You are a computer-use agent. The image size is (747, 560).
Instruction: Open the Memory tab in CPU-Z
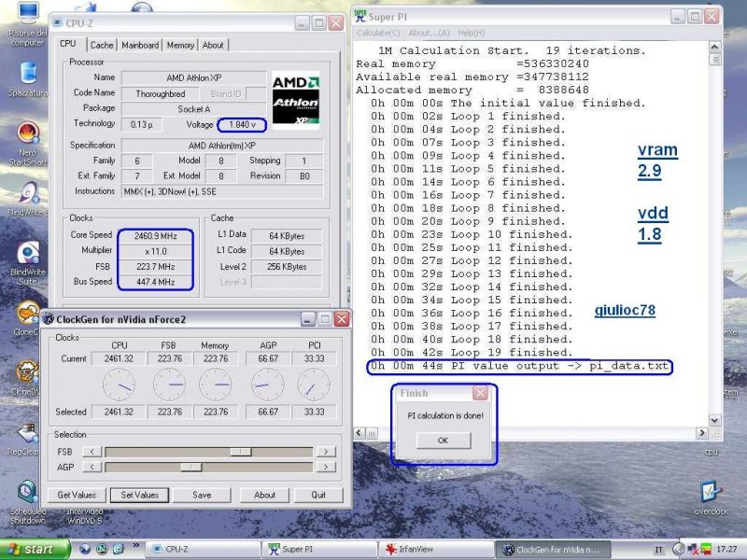tap(180, 45)
